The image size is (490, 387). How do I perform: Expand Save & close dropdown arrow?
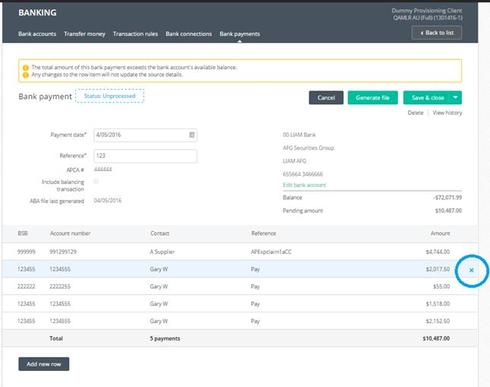pyautogui.click(x=455, y=97)
